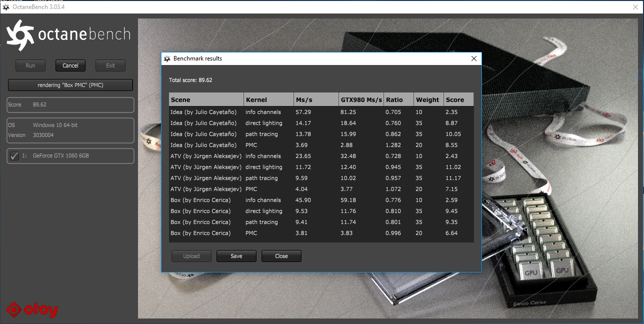
Task: Click the version number 3030004
Action: click(x=43, y=135)
